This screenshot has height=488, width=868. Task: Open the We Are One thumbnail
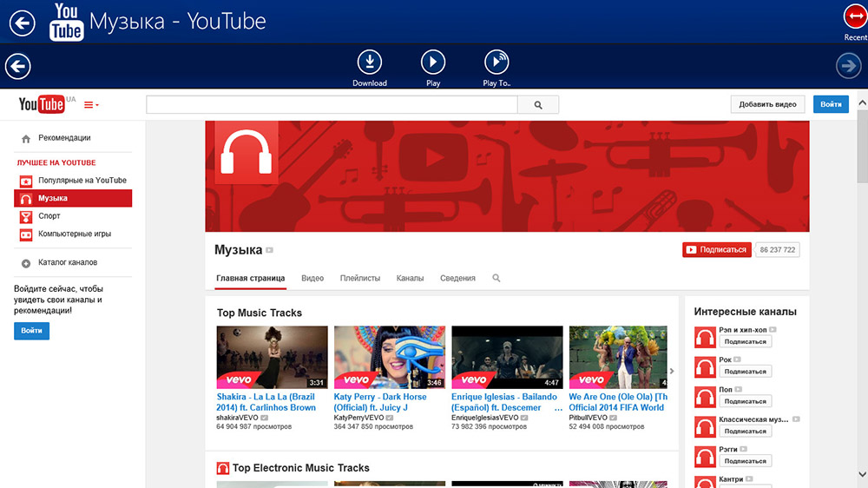[x=618, y=357]
